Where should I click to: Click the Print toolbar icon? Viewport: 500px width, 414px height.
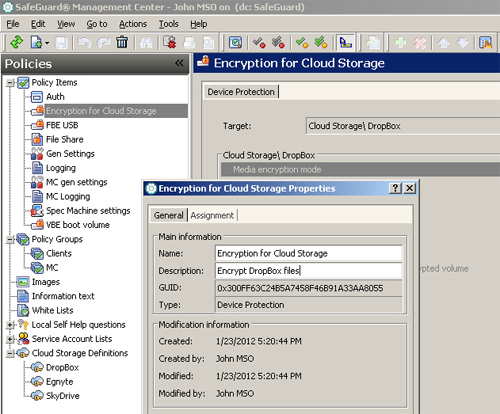point(189,43)
